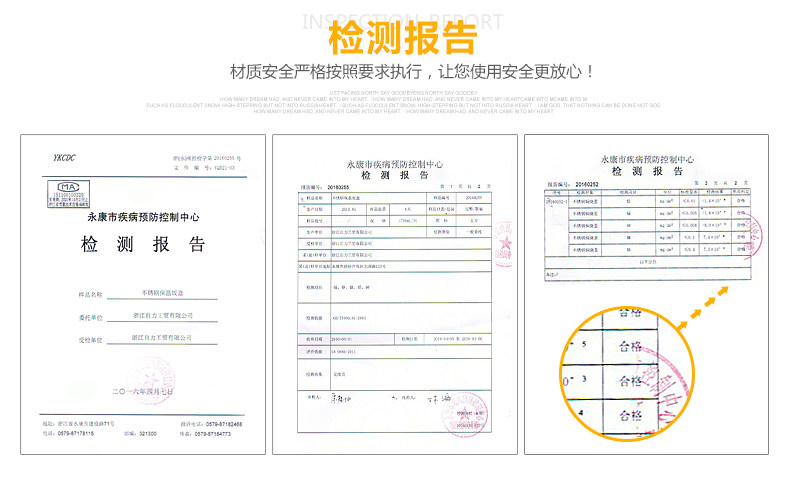Click the red seal stamp on cover page date
Screen dimensions: 790x485
(x=151, y=381)
